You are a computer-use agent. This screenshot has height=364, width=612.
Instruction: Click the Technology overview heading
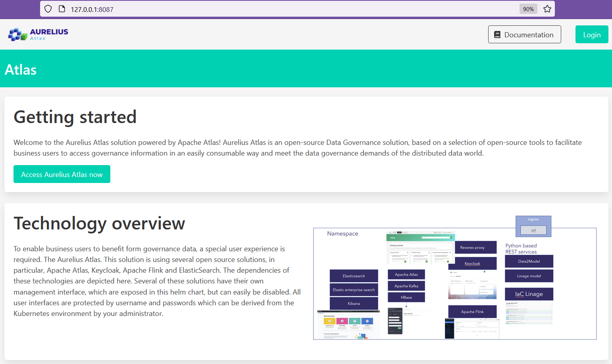click(99, 223)
